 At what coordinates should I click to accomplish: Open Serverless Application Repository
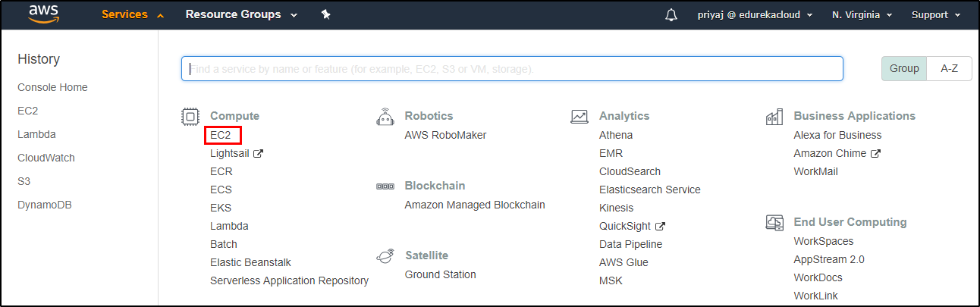click(x=289, y=280)
